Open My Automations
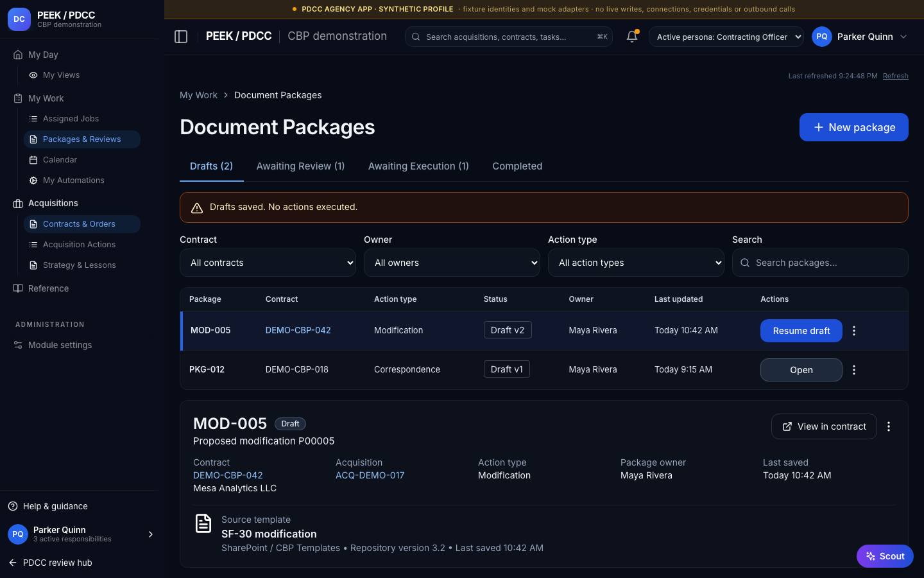This screenshot has height=578, width=924. click(x=73, y=180)
